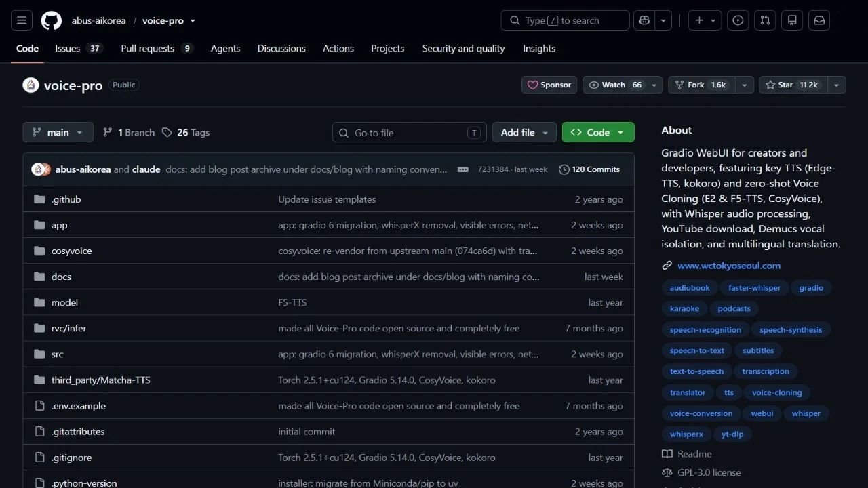This screenshot has height=488, width=868.
Task: Click the .env.example file icon
Action: point(39,406)
